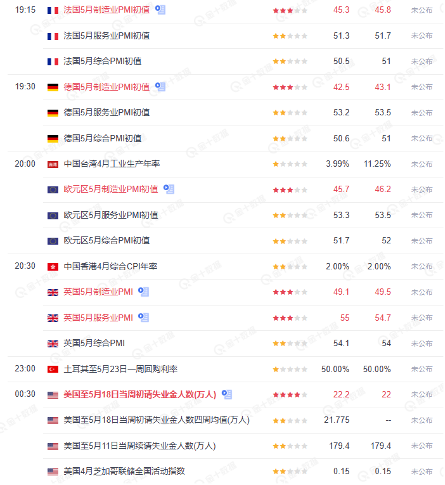Click US flag in 续请失业金人数 row
Viewport: 445px width, 485px height.
(x=53, y=446)
